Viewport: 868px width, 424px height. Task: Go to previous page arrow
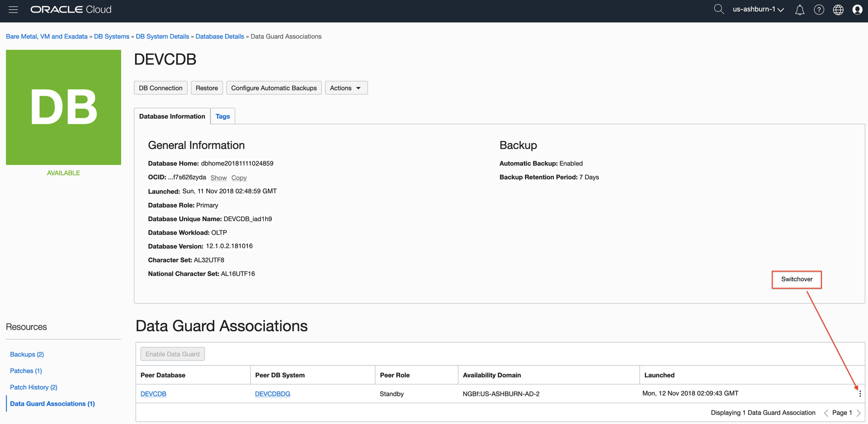[826, 413]
